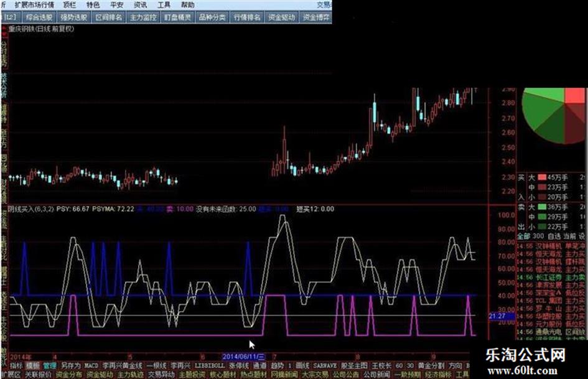588x379 pixels.
Task: Select the 全部 filter in alert list
Action: pos(524,236)
